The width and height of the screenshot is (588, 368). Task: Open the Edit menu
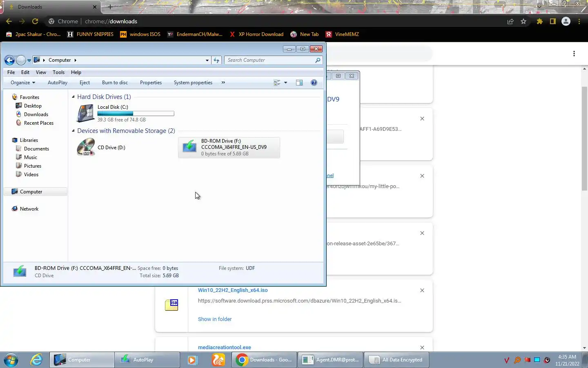[25, 72]
